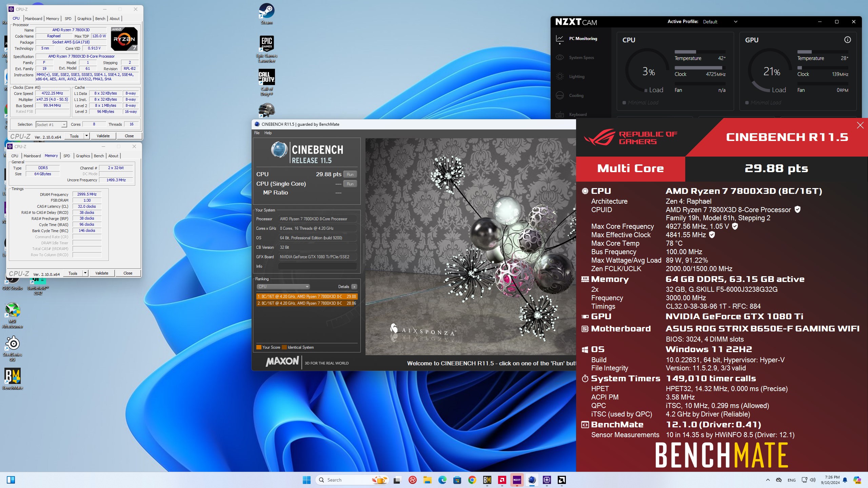This screenshot has height=488, width=868.
Task: Open Help menu in Cinebench
Action: coord(268,133)
